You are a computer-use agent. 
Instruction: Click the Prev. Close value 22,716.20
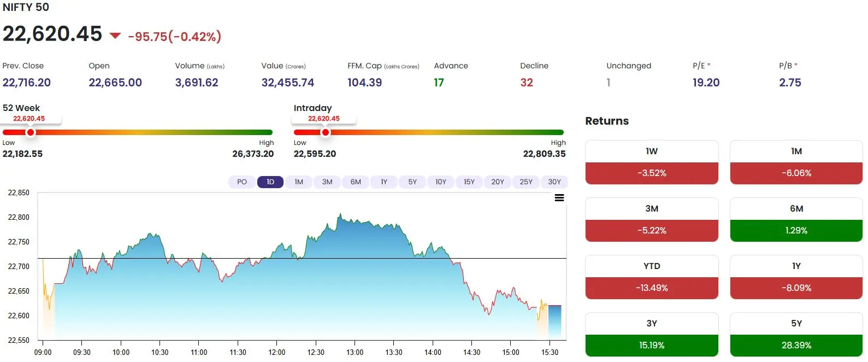(x=27, y=83)
